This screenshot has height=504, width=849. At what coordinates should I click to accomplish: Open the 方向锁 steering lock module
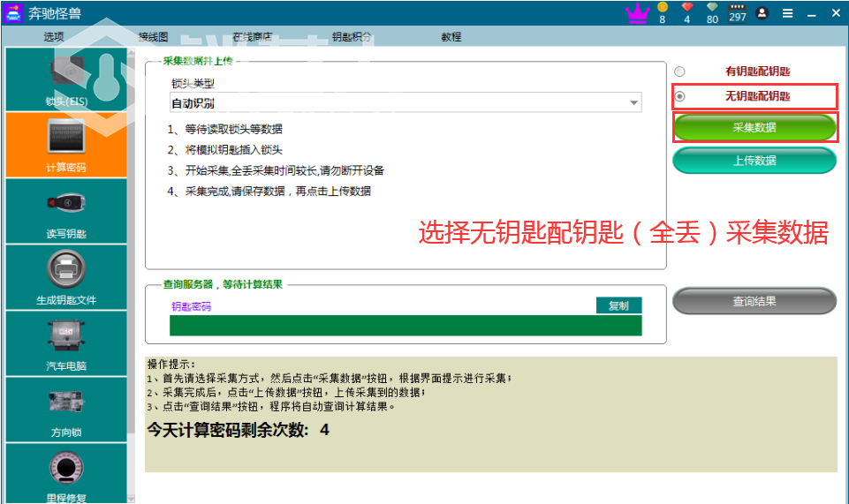click(x=66, y=410)
